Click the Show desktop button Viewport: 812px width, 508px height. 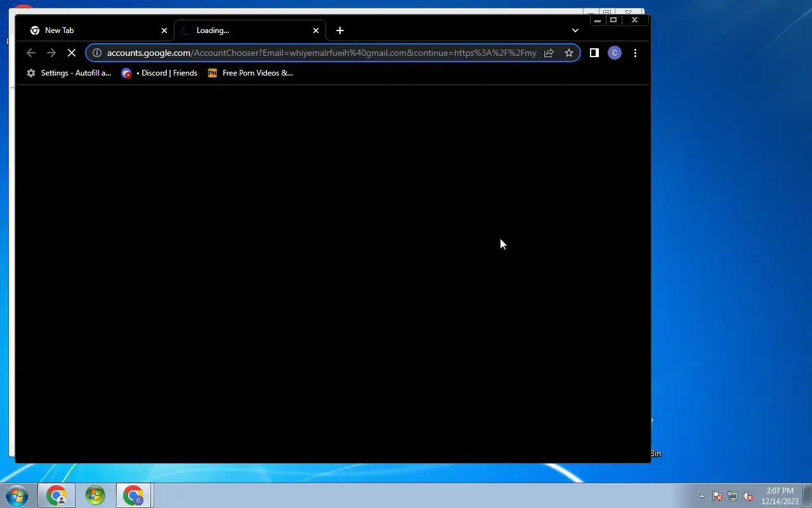[x=808, y=495]
